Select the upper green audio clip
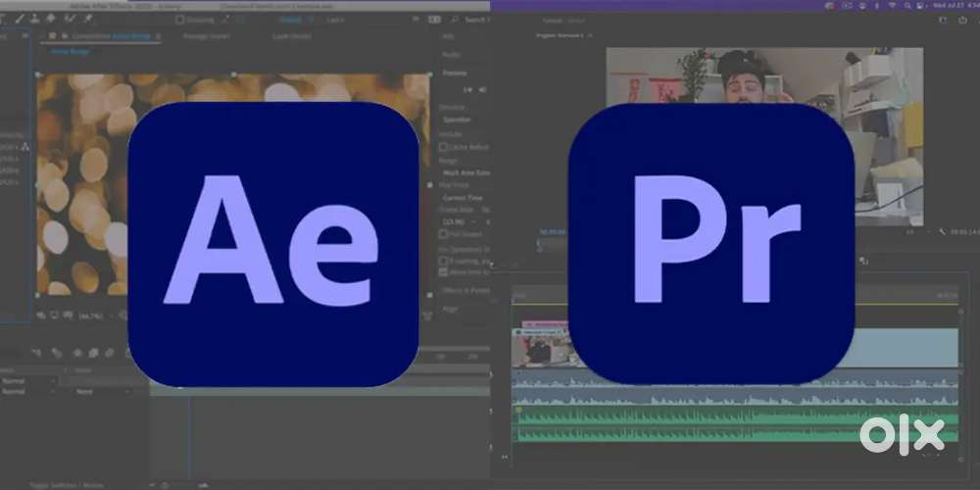The height and width of the screenshot is (490, 980). pyautogui.click(x=735, y=416)
